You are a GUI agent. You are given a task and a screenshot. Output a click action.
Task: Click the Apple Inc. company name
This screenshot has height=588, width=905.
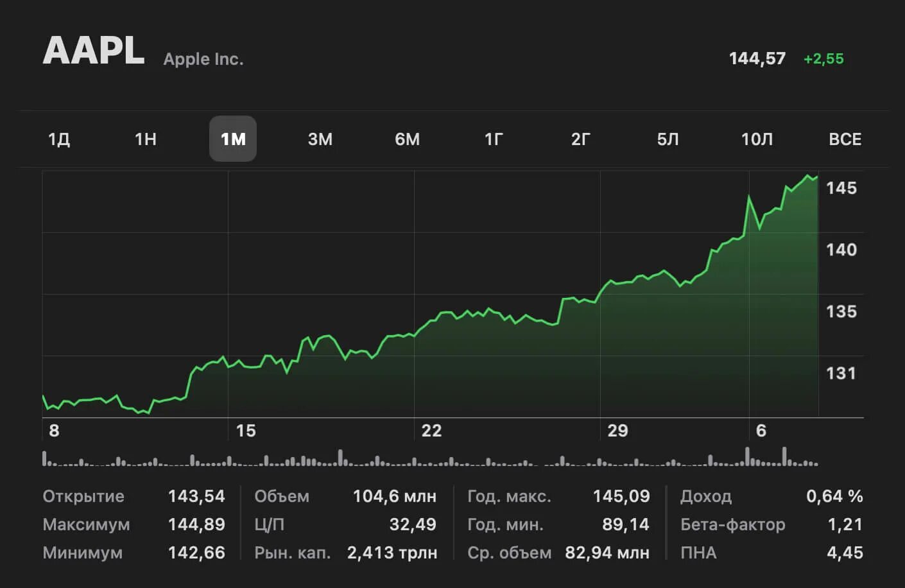[203, 59]
